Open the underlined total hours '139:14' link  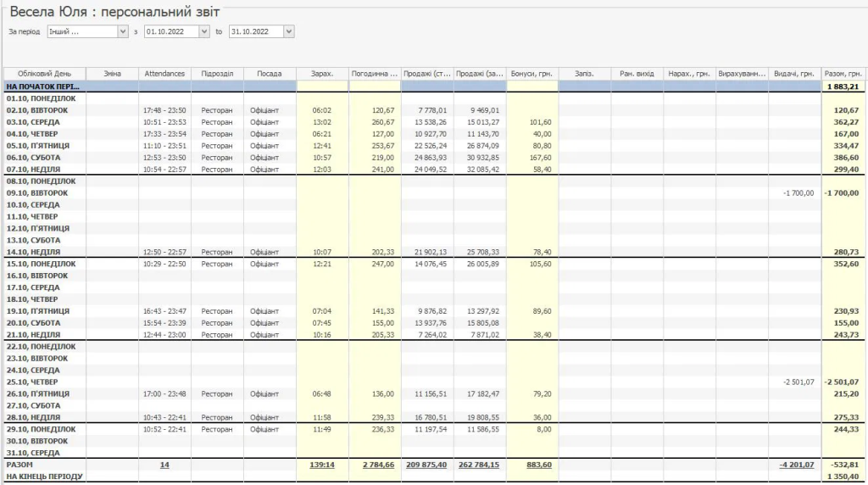pyautogui.click(x=321, y=465)
